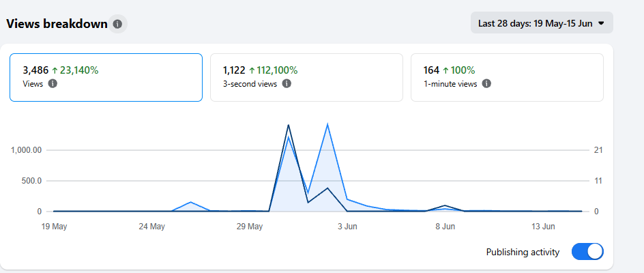This screenshot has height=273, width=644.
Task: Select the Views metric card
Action: pyautogui.click(x=106, y=77)
